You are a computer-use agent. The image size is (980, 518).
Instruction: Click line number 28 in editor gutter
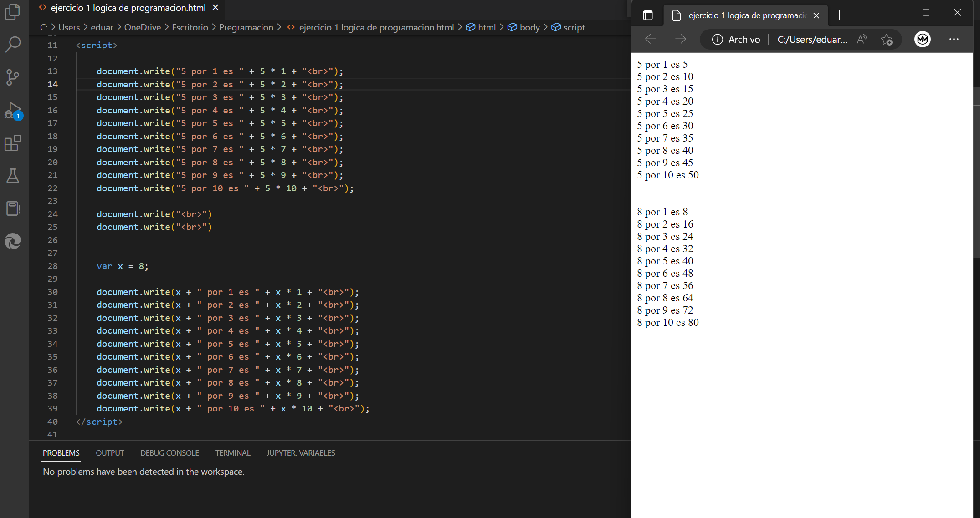tap(53, 266)
